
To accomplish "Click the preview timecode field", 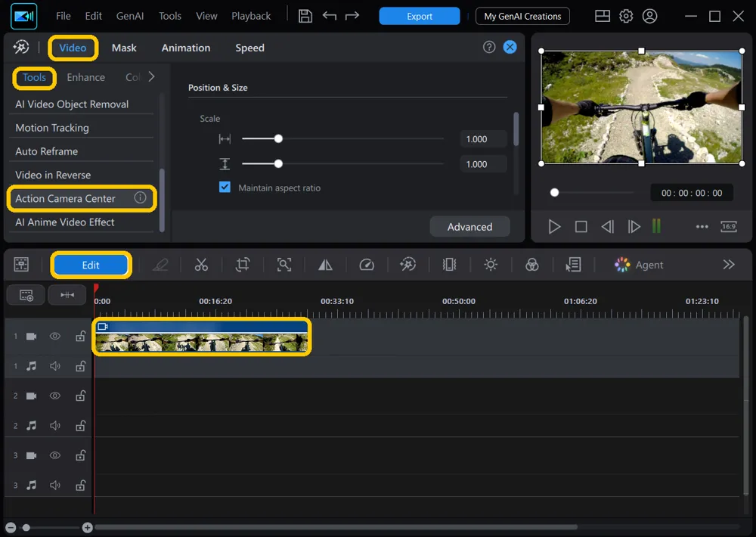I will (692, 193).
